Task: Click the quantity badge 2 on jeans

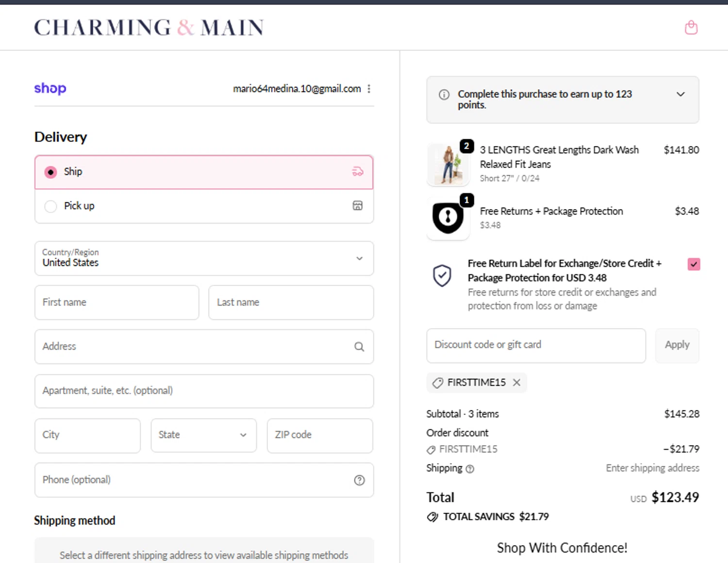Action: point(466,146)
